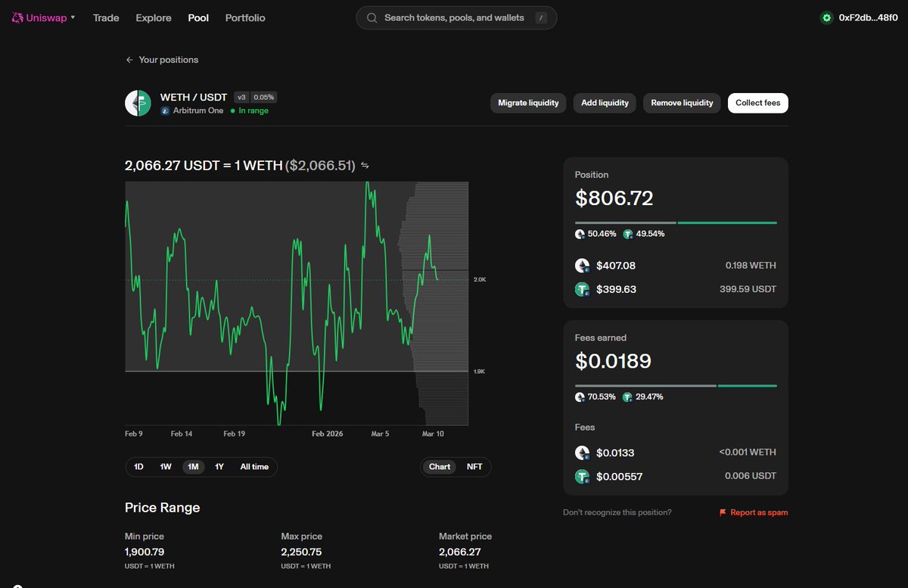Click Migrate liquidity button
This screenshot has width=908, height=588.
(x=528, y=103)
